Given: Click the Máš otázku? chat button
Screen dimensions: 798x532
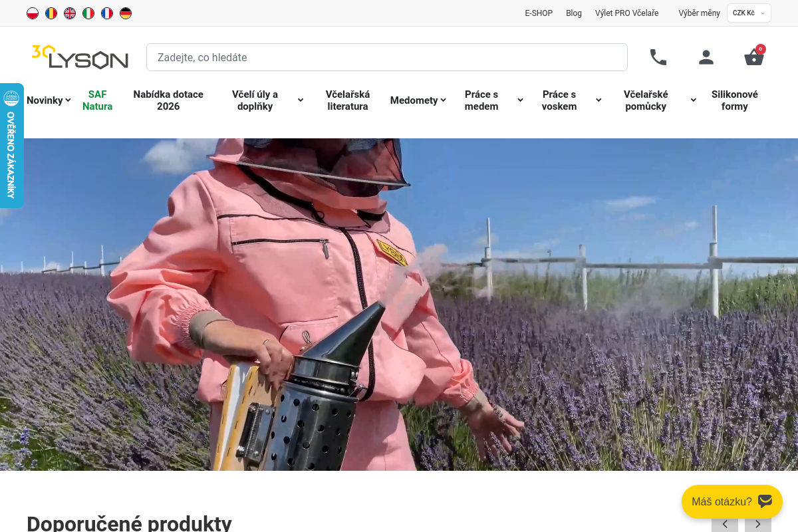Looking at the screenshot, I should tap(732, 501).
